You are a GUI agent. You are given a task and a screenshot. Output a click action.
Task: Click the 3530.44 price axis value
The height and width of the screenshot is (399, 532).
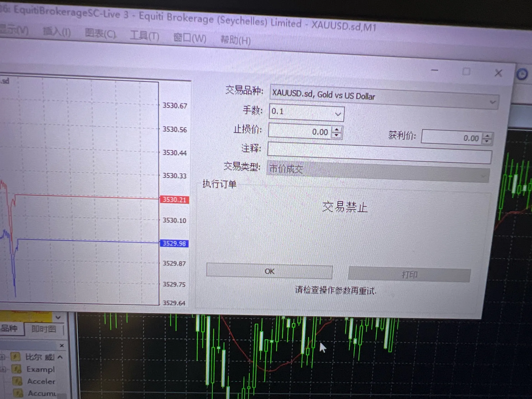pos(175,153)
